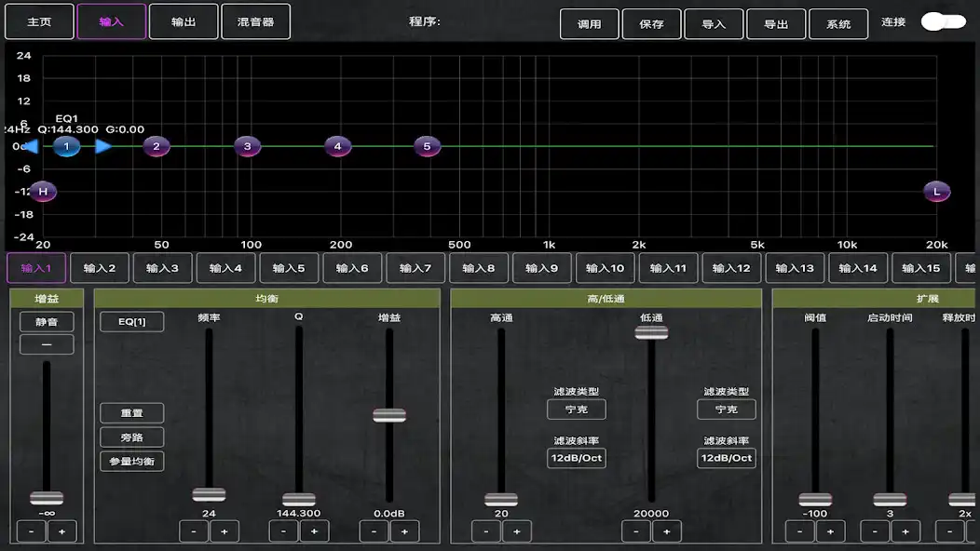Image resolution: width=980 pixels, height=551 pixels.
Task: Select the 输入1 channel tab
Action: tap(36, 268)
